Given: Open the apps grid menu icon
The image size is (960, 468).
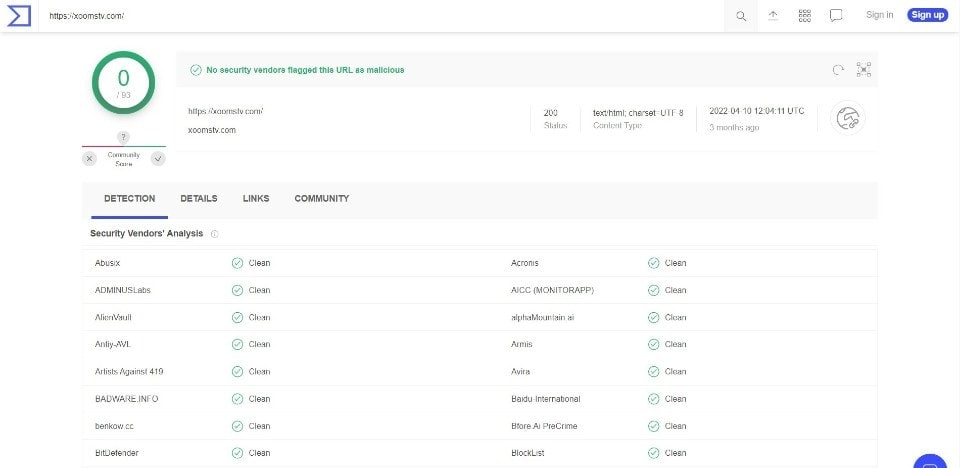Looking at the screenshot, I should click(804, 16).
